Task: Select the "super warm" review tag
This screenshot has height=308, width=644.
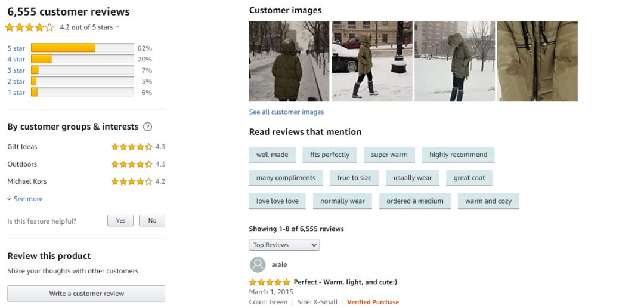Action: pyautogui.click(x=389, y=155)
